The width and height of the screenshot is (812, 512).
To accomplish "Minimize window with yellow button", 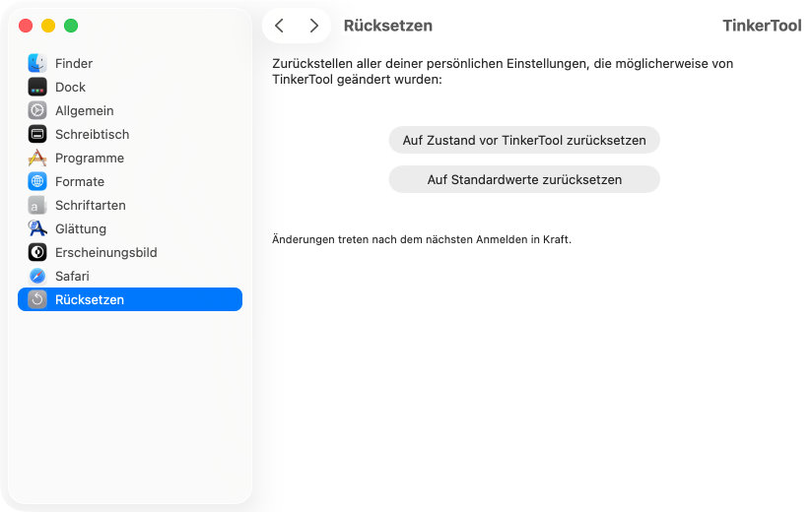I will [48, 26].
